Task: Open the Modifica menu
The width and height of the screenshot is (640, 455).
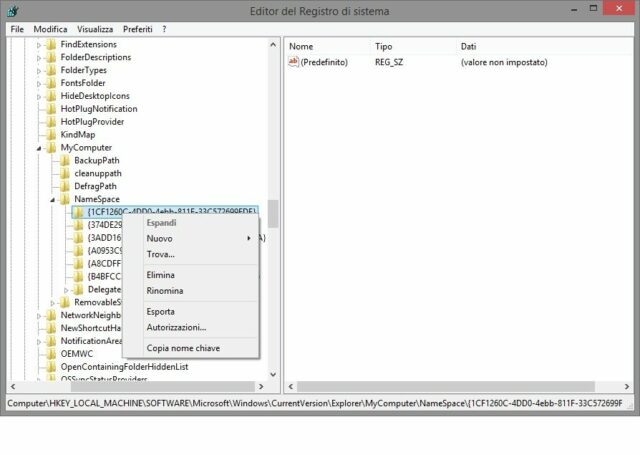Action: (x=50, y=29)
